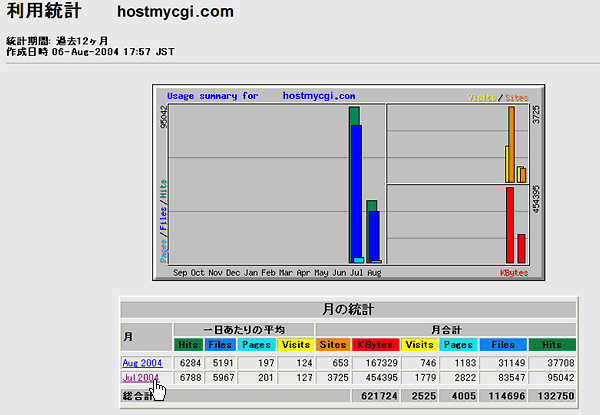Click the yellow Visits header under daily average

pos(296,345)
